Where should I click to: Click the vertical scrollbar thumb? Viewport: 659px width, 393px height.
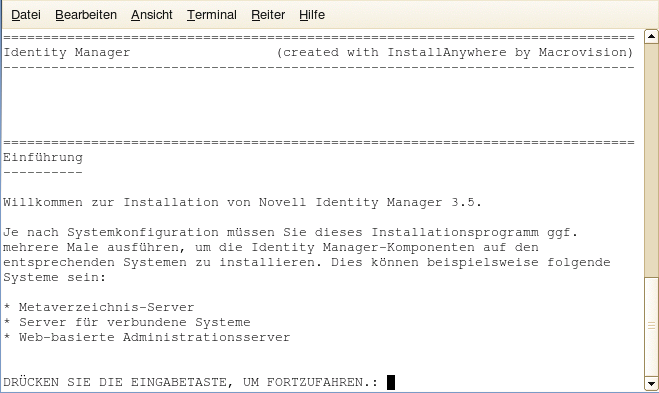[651, 326]
